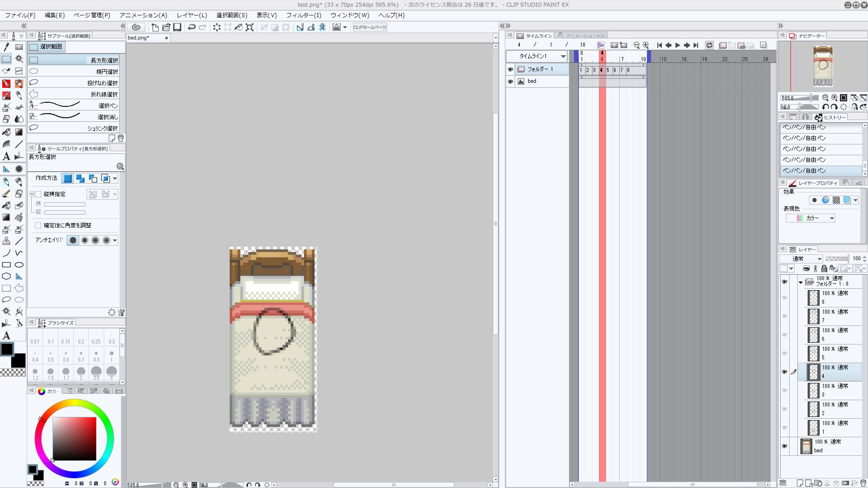The width and height of the screenshot is (868, 488).
Task: Click the Text tool icon
Action: point(6,156)
